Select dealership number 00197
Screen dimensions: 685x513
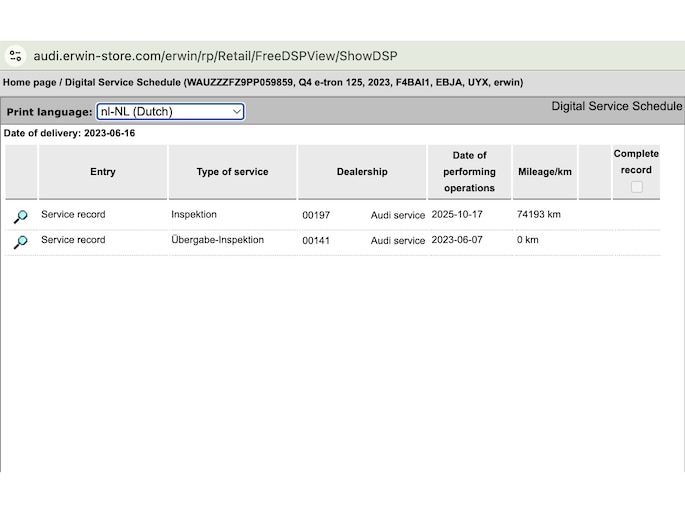316,215
